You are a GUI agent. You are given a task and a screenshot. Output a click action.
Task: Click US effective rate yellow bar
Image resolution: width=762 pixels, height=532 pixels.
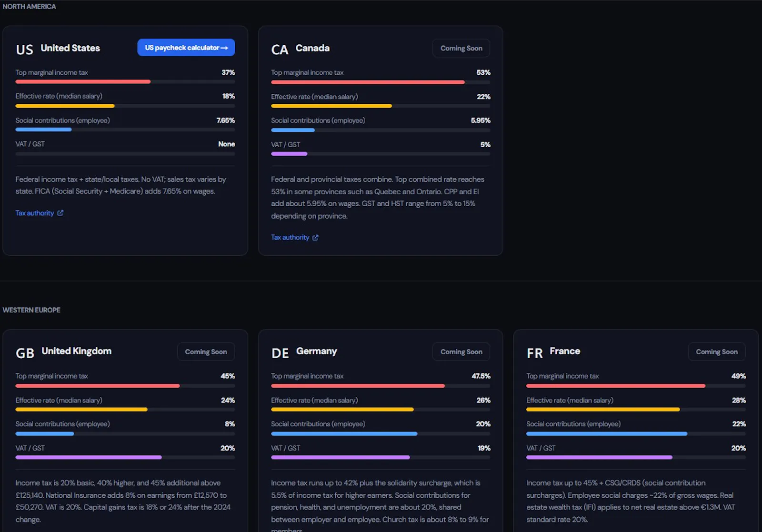pyautogui.click(x=65, y=106)
